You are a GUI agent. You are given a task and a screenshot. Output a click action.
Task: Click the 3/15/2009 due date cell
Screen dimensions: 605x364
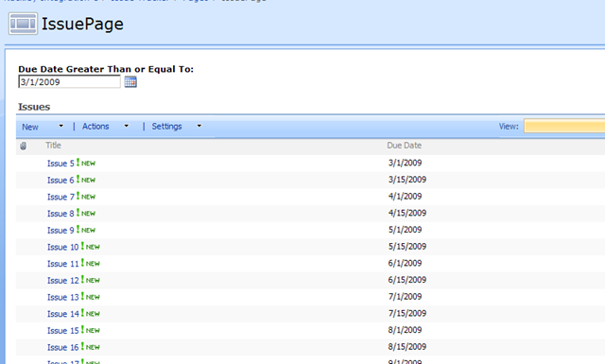(407, 180)
